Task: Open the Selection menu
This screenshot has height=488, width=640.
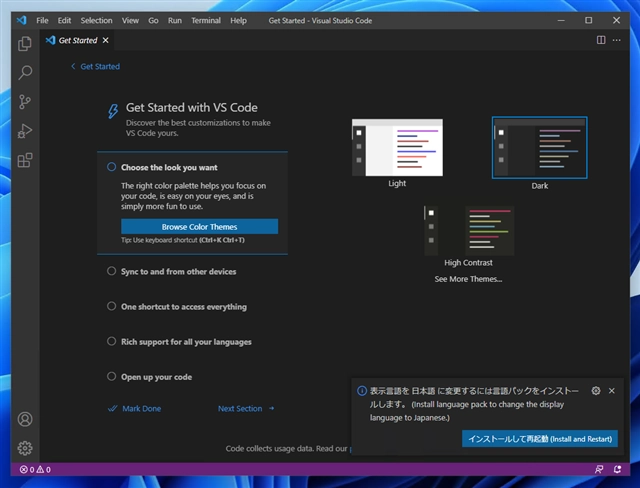Action: tap(96, 20)
